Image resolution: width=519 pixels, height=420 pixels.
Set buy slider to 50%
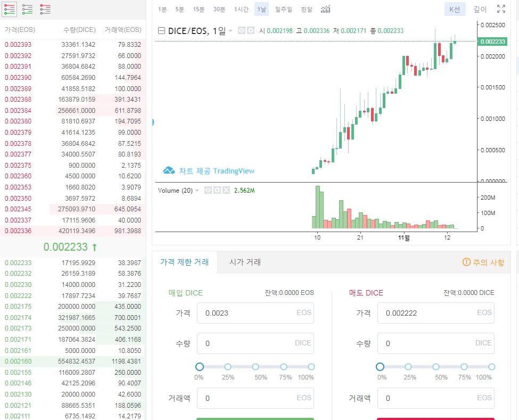tap(255, 367)
